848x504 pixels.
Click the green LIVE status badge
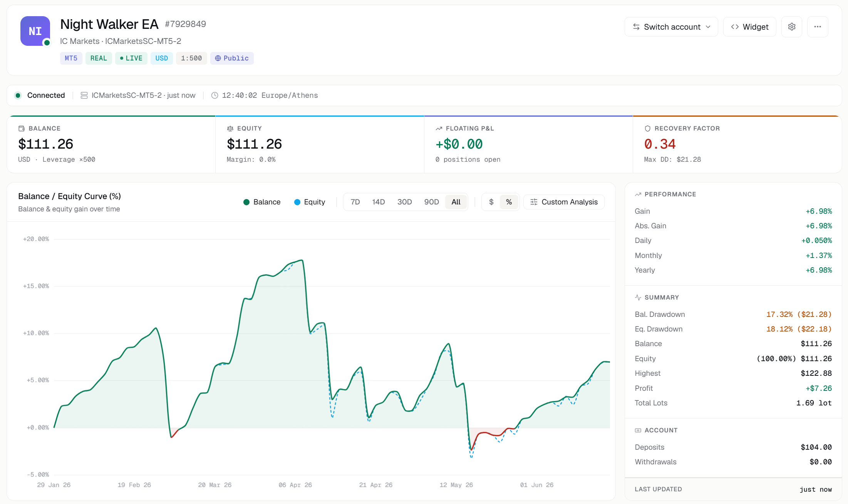[131, 58]
